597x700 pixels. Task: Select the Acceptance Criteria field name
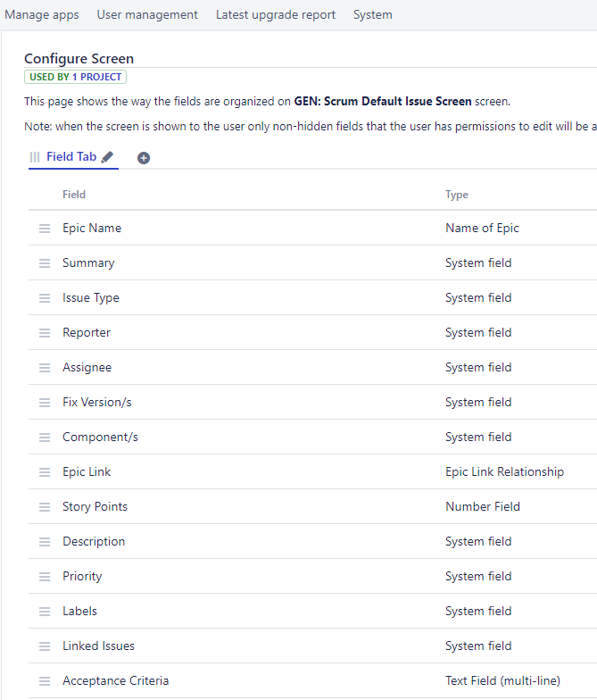pyautogui.click(x=116, y=680)
